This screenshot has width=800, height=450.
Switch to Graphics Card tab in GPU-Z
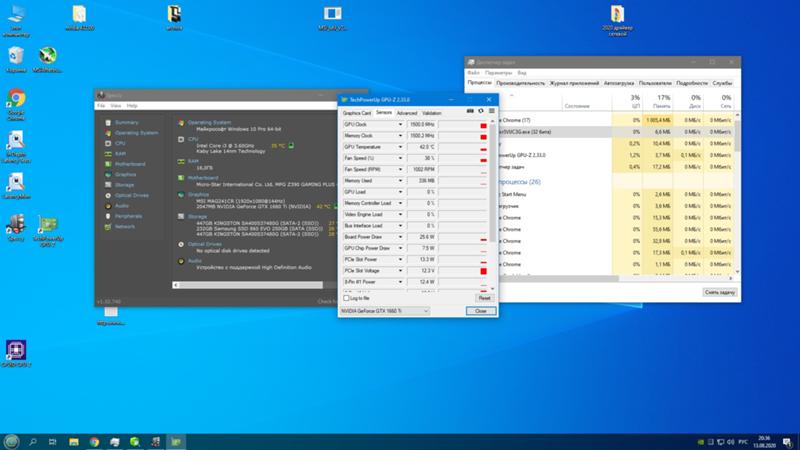click(x=357, y=113)
